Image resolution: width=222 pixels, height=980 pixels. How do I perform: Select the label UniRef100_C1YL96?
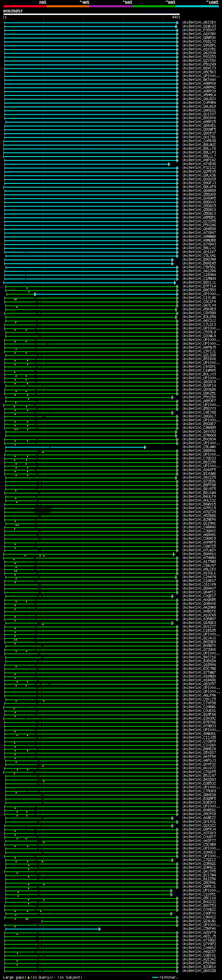[x=199, y=298]
